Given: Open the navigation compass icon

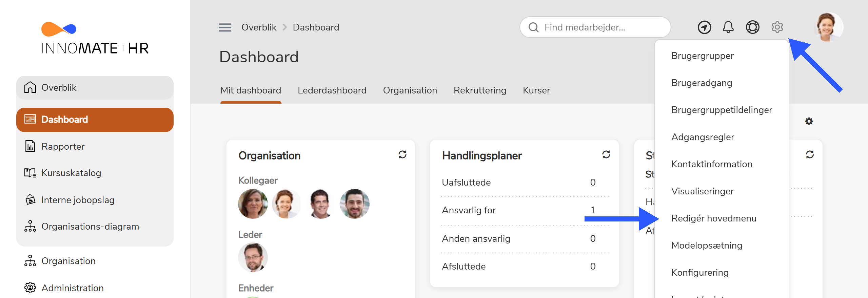Looking at the screenshot, I should coord(704,27).
